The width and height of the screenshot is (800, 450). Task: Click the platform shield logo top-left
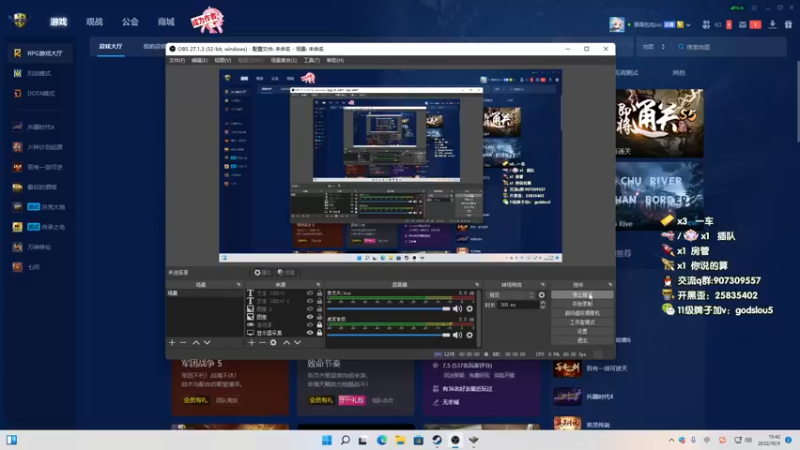point(20,20)
